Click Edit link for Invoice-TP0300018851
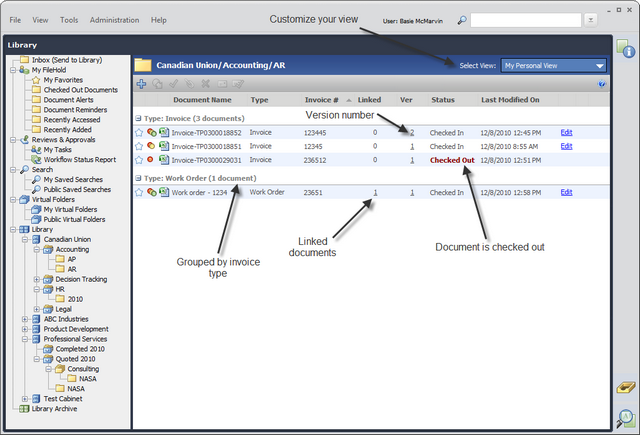This screenshot has width=640, height=435. coord(566,146)
